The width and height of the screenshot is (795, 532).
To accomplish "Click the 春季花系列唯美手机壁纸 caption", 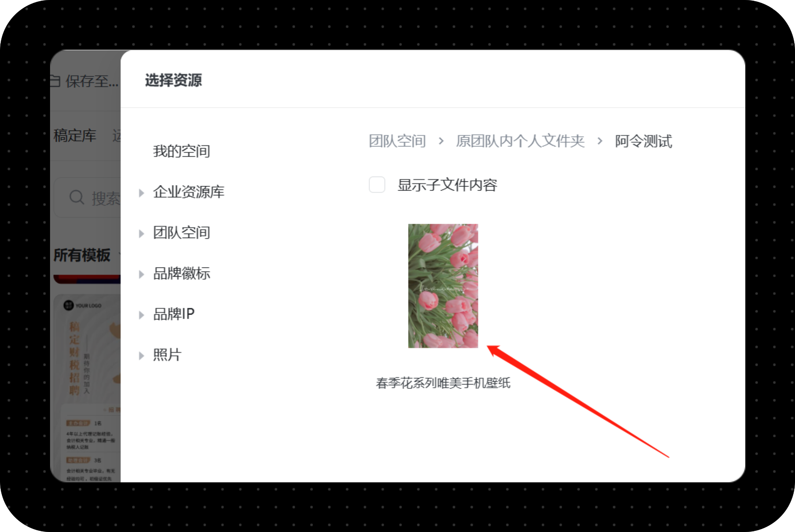I will [443, 383].
